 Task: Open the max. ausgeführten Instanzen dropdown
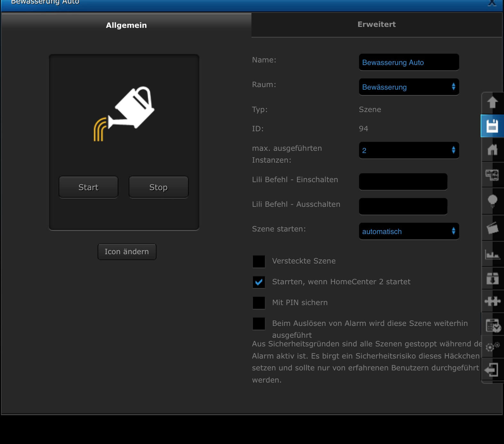[x=409, y=150]
